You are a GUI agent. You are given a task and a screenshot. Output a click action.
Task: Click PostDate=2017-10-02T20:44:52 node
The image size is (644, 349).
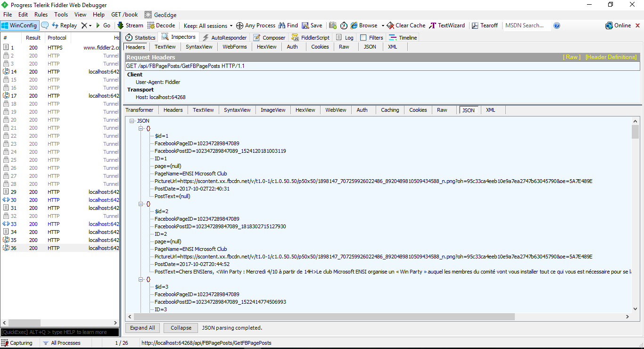[x=192, y=264]
